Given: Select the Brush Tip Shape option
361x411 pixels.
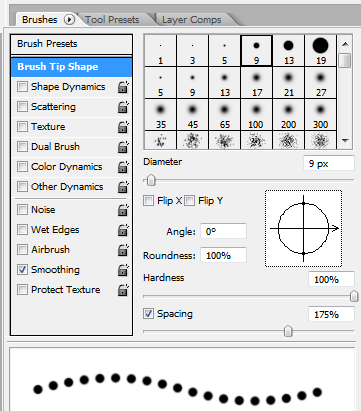Looking at the screenshot, I should point(71,67).
